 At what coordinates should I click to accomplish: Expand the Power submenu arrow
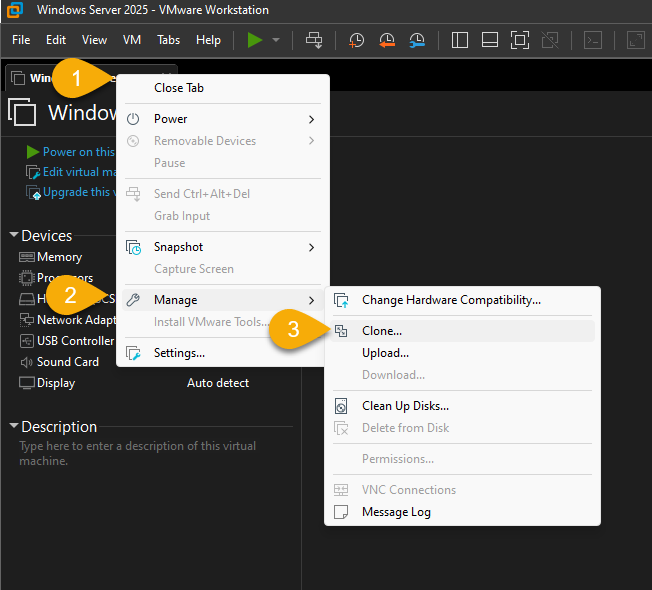[311, 119]
